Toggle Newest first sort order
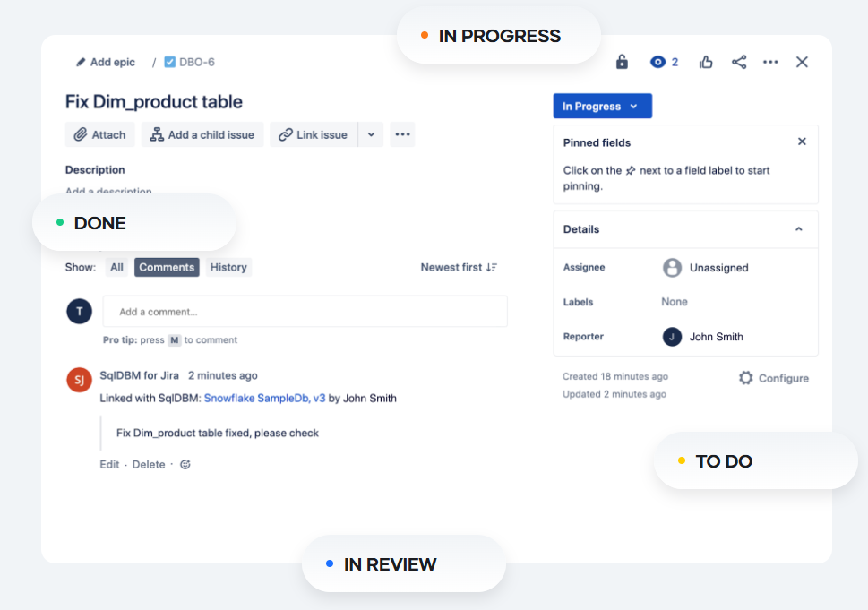Image resolution: width=868 pixels, height=610 pixels. click(x=459, y=267)
